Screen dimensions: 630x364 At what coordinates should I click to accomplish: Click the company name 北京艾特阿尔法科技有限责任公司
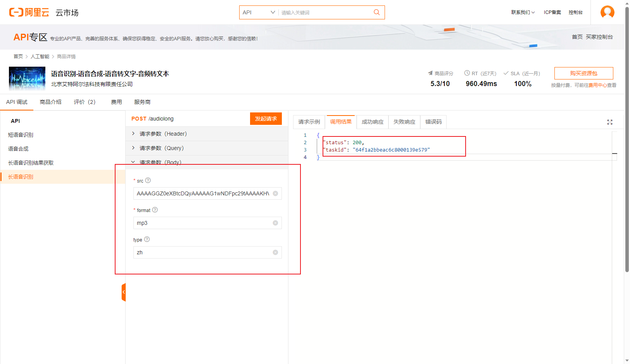point(92,84)
